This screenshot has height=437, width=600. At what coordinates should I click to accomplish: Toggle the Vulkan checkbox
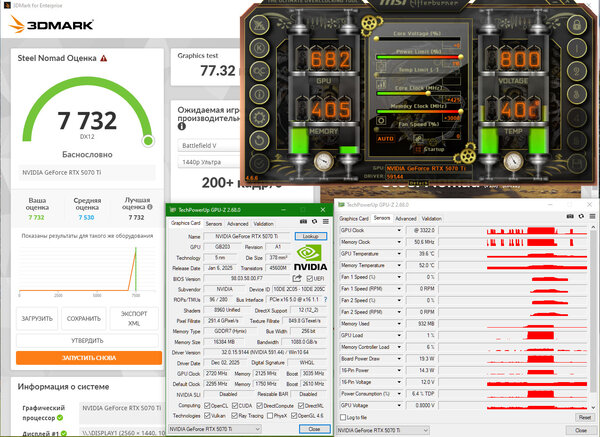tap(207, 416)
